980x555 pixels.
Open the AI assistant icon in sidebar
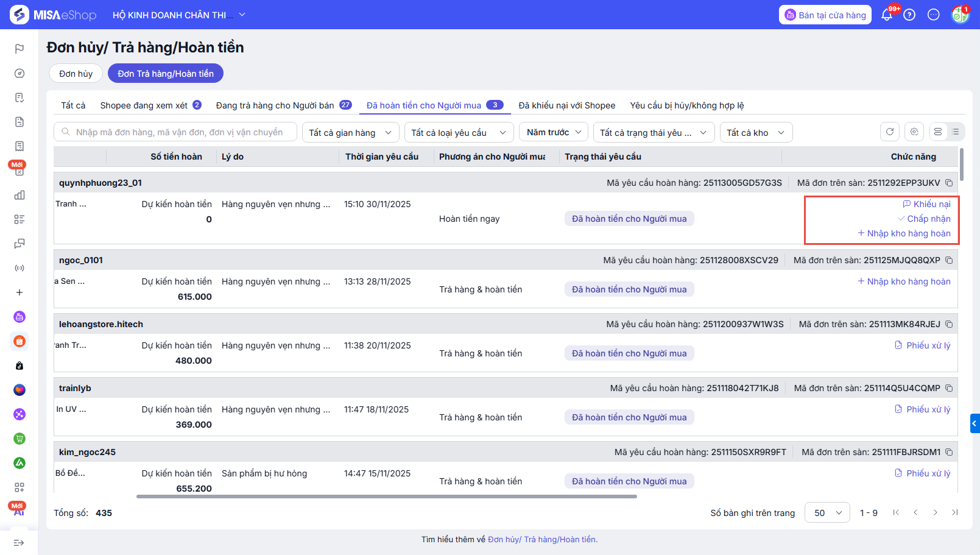(x=19, y=511)
